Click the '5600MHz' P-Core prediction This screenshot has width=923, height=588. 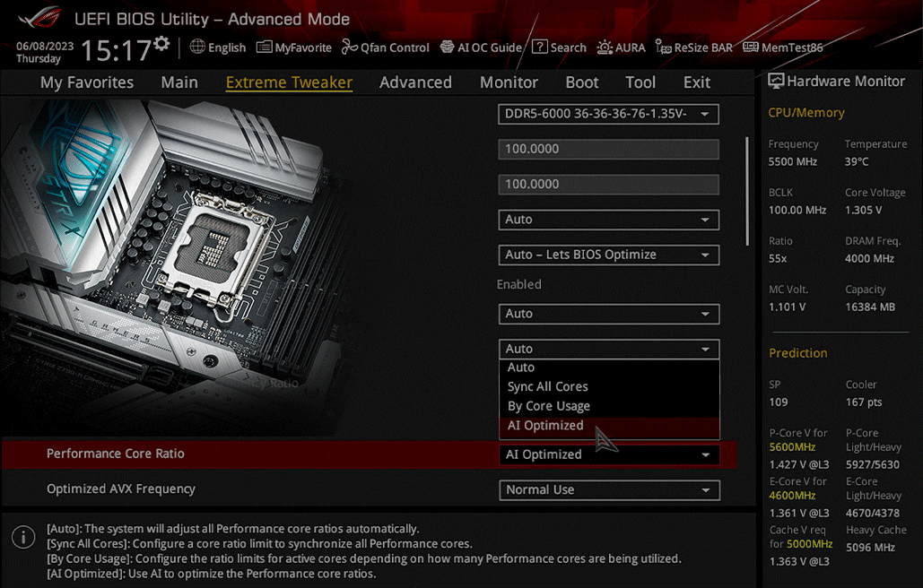pos(792,447)
